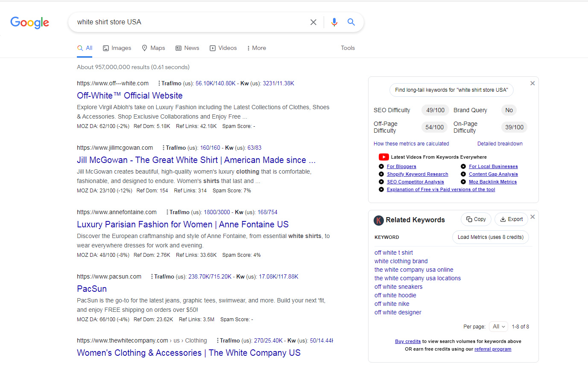This screenshot has height=366, width=588.
Task: Click into the search query input field
Action: point(190,22)
